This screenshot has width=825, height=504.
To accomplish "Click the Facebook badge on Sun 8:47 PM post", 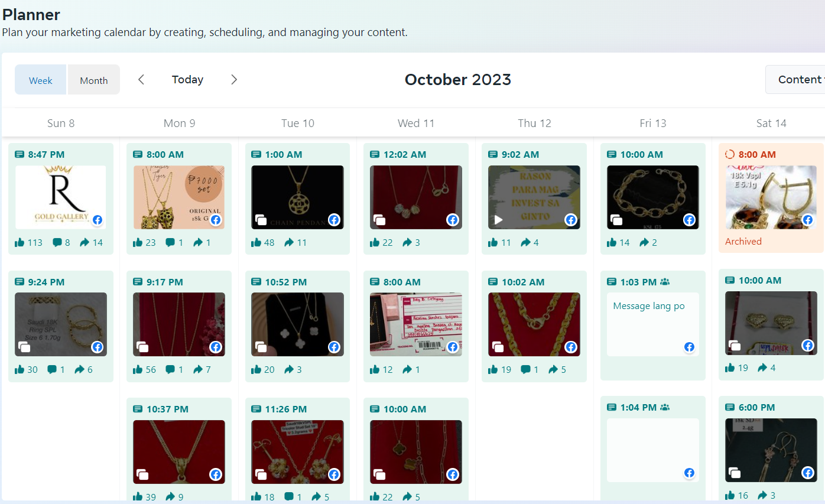I will coord(98,220).
